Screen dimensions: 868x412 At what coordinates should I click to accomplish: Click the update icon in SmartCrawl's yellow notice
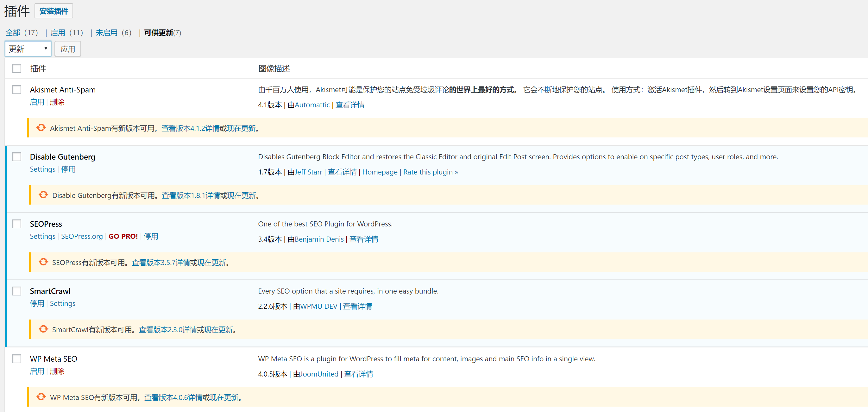click(43, 329)
